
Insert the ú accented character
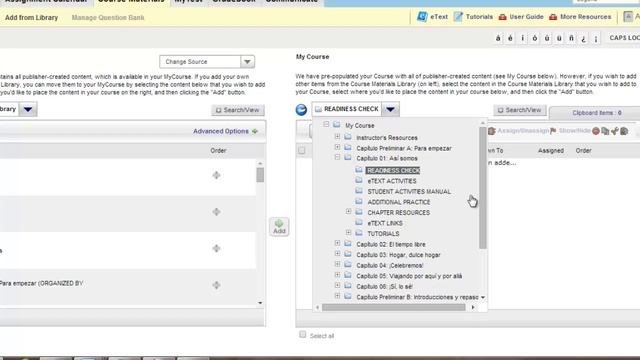pyautogui.click(x=547, y=38)
